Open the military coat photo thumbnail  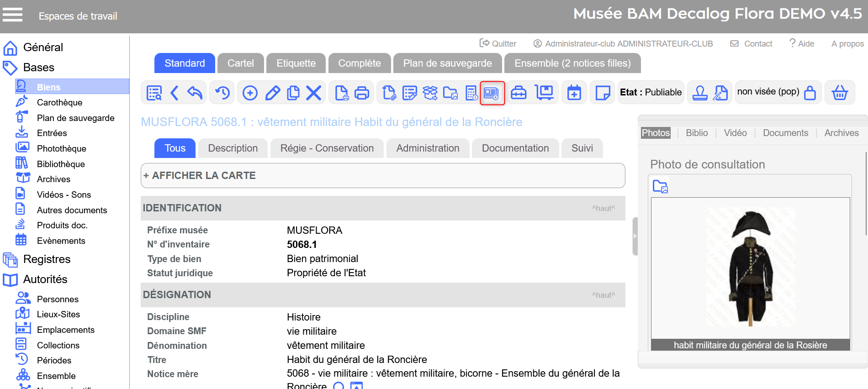(x=750, y=267)
